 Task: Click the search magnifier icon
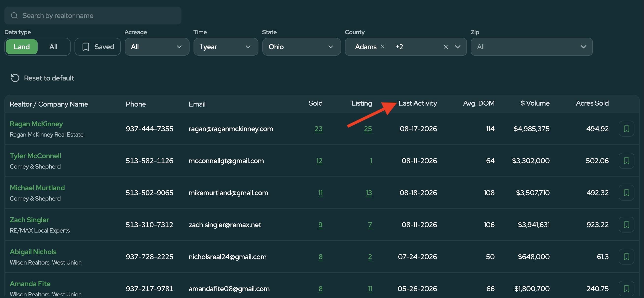[14, 16]
